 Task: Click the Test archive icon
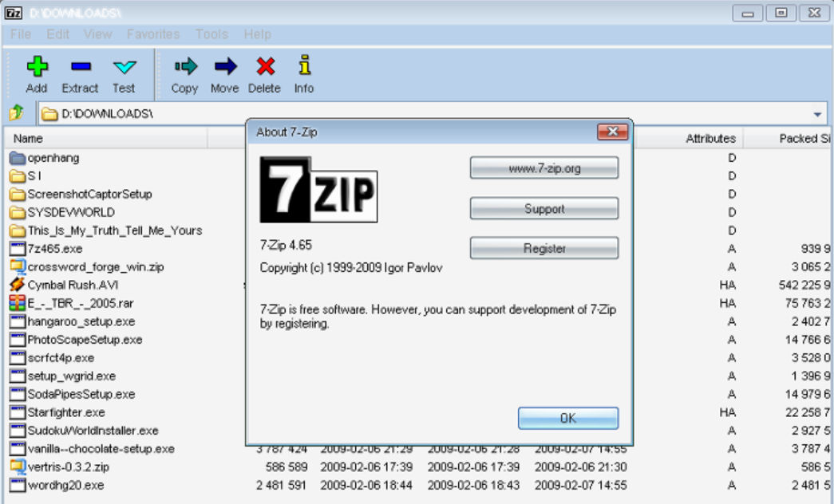click(125, 67)
